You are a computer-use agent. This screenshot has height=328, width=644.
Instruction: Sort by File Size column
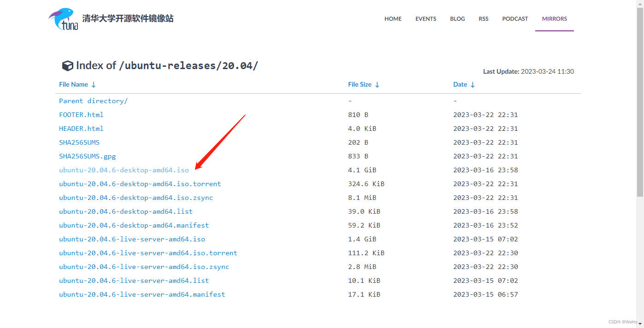[x=364, y=84]
